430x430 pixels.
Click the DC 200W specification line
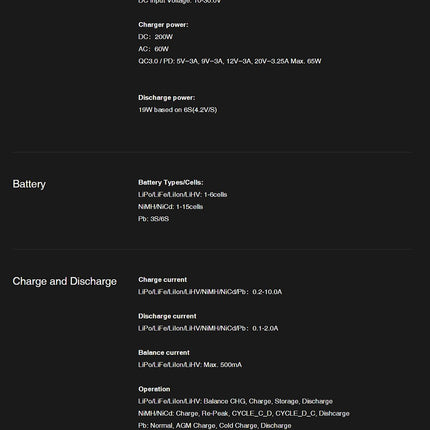click(155, 37)
